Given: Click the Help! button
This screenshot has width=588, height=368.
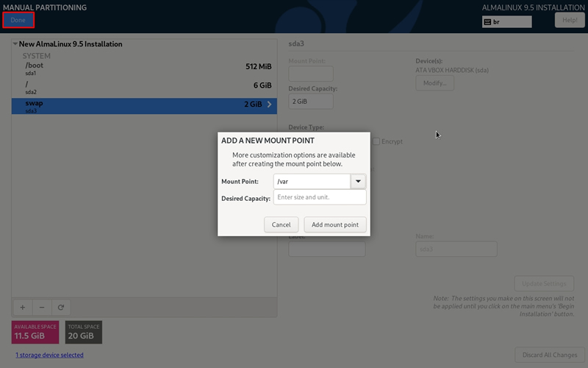Looking at the screenshot, I should click(570, 20).
